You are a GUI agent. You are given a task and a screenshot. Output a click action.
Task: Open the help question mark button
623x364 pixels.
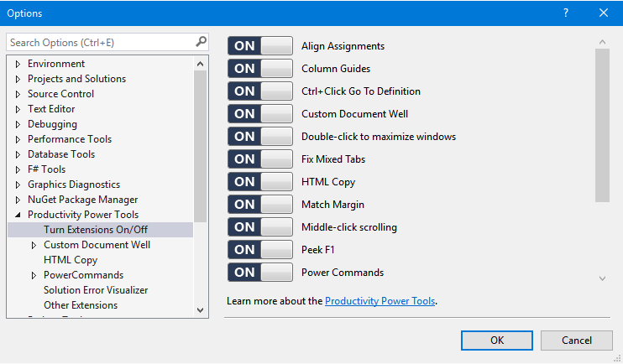click(566, 13)
